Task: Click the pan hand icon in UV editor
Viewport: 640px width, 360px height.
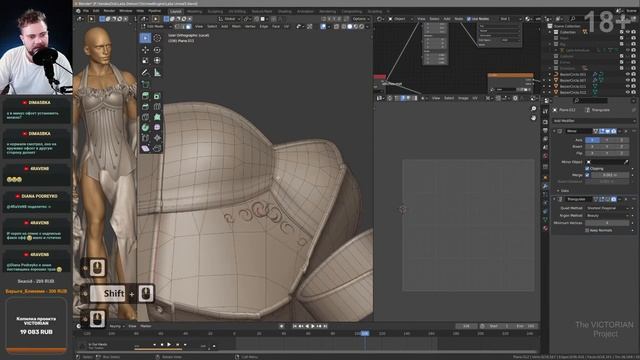Action: coord(533,118)
